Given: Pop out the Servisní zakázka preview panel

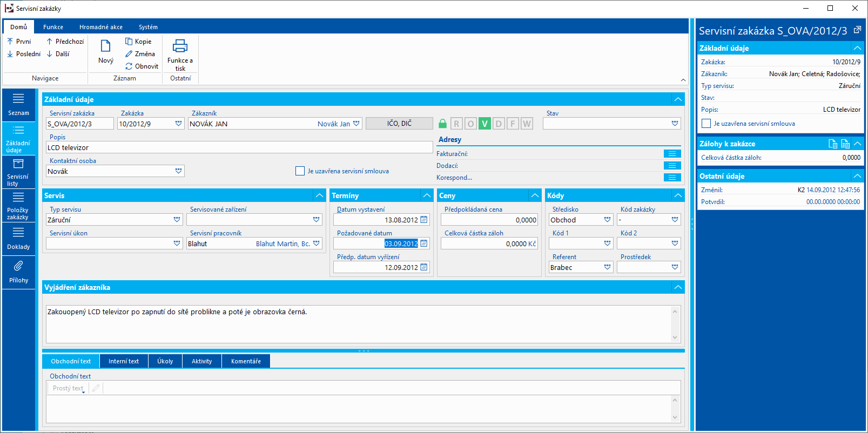Looking at the screenshot, I should click(x=857, y=30).
